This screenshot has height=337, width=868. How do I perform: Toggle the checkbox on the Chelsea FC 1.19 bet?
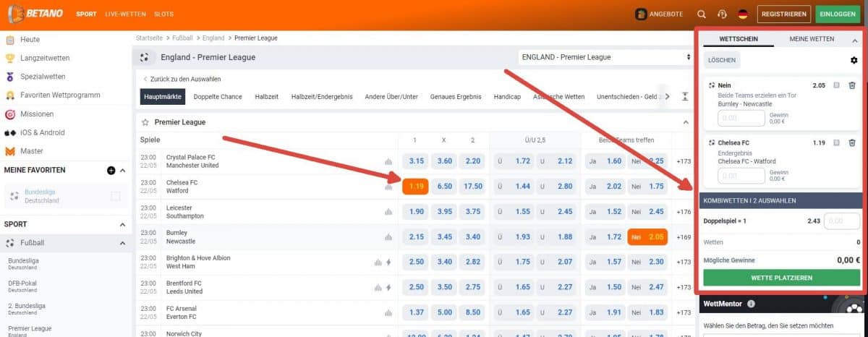pyautogui.click(x=836, y=142)
